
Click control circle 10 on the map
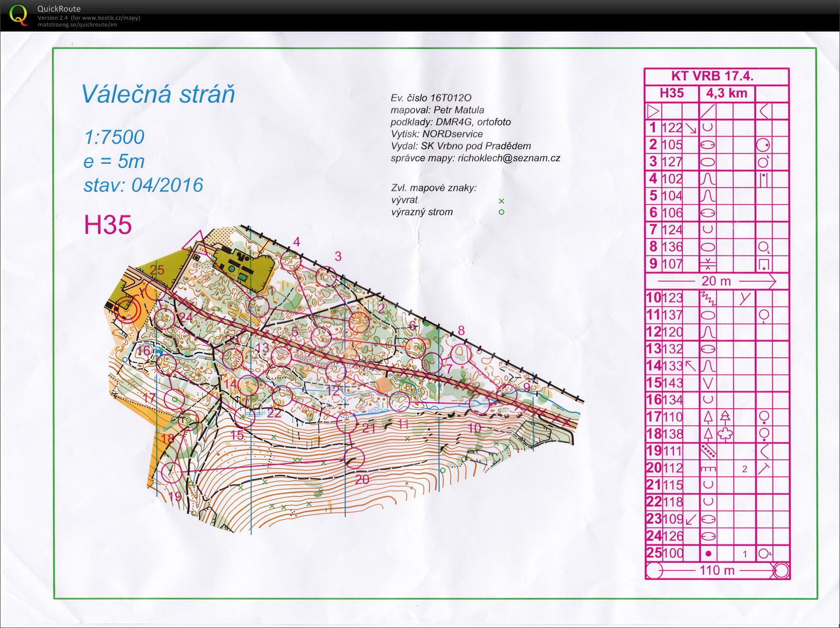coord(479,405)
